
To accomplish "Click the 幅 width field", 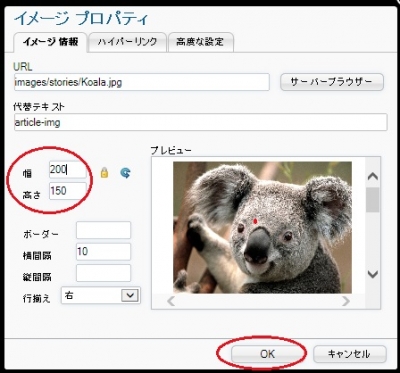I will click(x=68, y=170).
